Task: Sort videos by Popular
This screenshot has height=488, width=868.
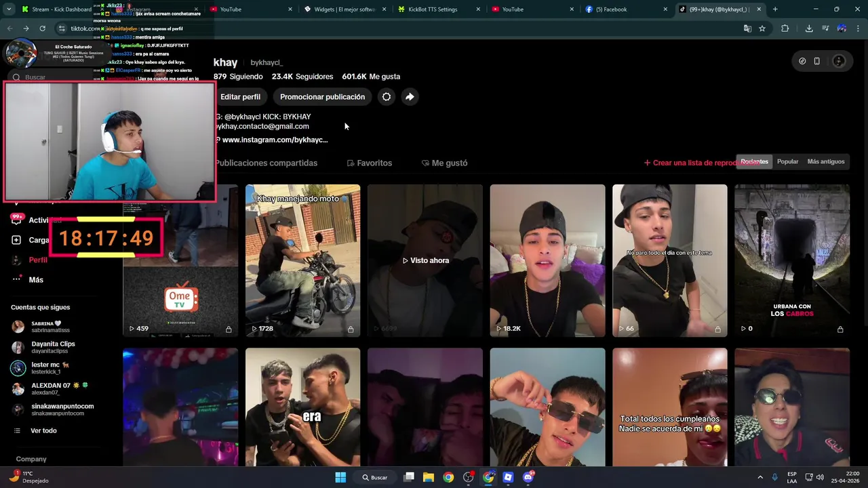Action: pos(787,161)
